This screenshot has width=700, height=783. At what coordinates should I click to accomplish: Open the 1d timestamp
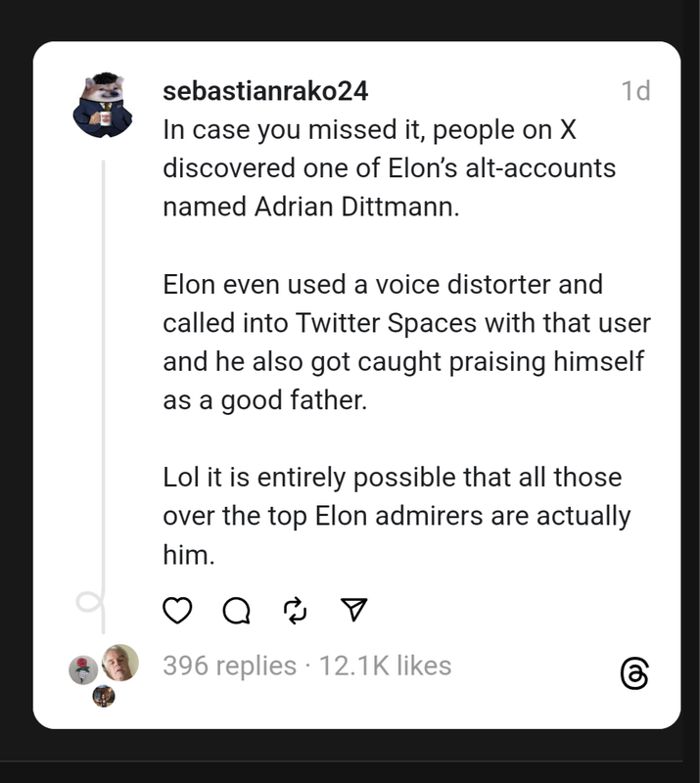[x=635, y=91]
